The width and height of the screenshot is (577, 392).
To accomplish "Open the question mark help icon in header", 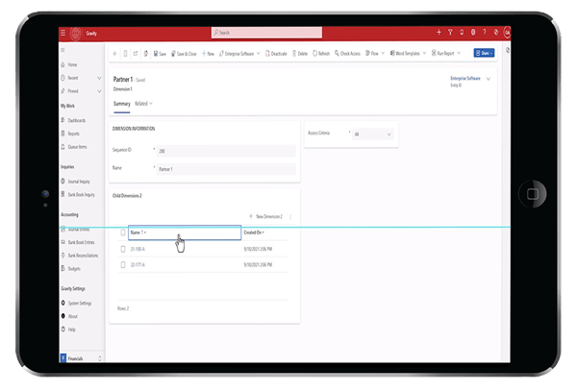I will point(485,33).
